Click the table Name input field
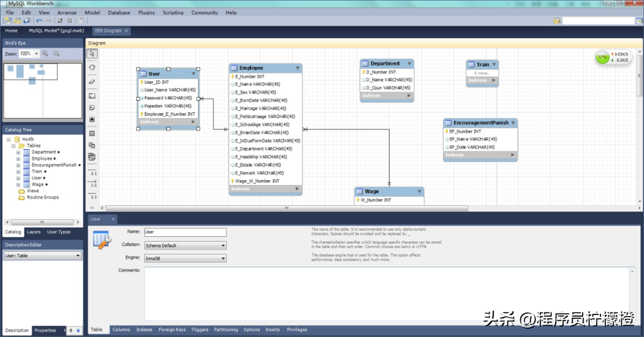Image resolution: width=644 pixels, height=337 pixels. click(x=185, y=232)
